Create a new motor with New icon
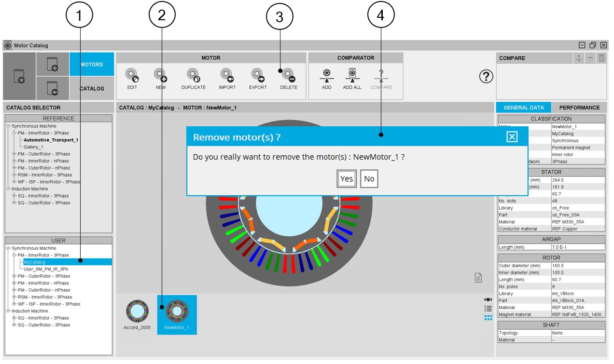 [160, 75]
